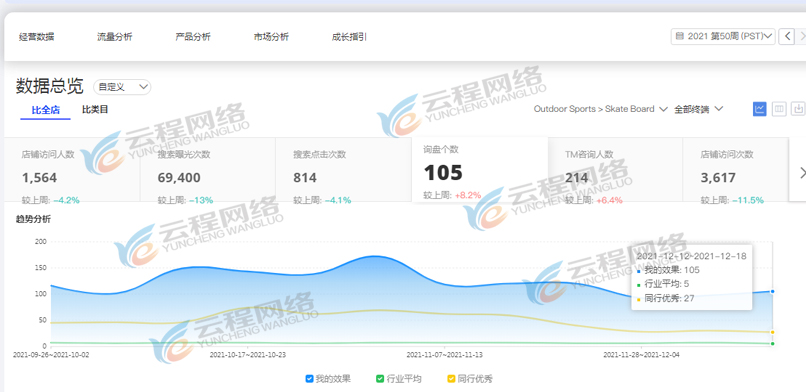The height and width of the screenshot is (392, 806).
Task: Open the 2021 第50周 (PST) week dropdown
Action: (723, 36)
